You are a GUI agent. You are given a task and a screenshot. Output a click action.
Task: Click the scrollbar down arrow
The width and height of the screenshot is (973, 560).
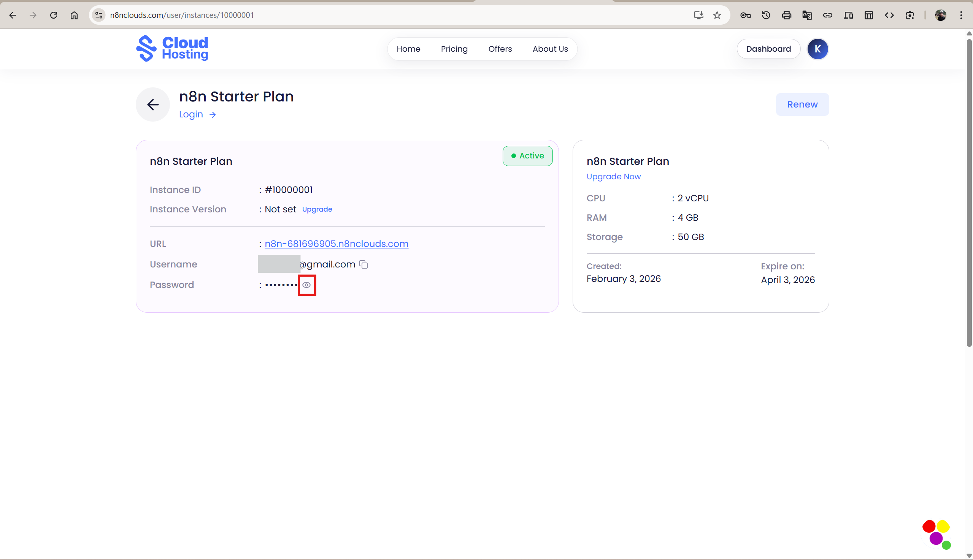(969, 556)
